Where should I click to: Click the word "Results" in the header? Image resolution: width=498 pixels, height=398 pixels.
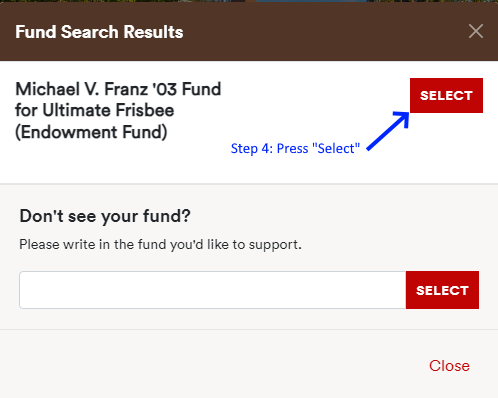coord(153,32)
